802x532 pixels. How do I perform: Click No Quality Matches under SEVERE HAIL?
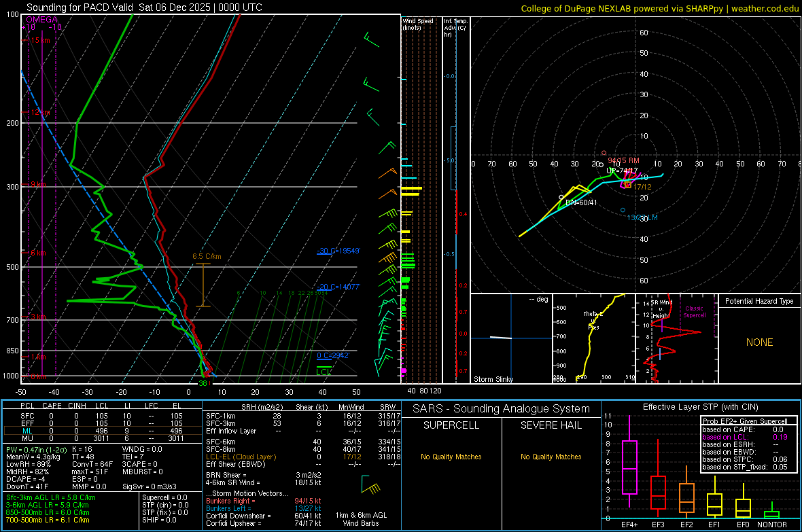pos(551,457)
